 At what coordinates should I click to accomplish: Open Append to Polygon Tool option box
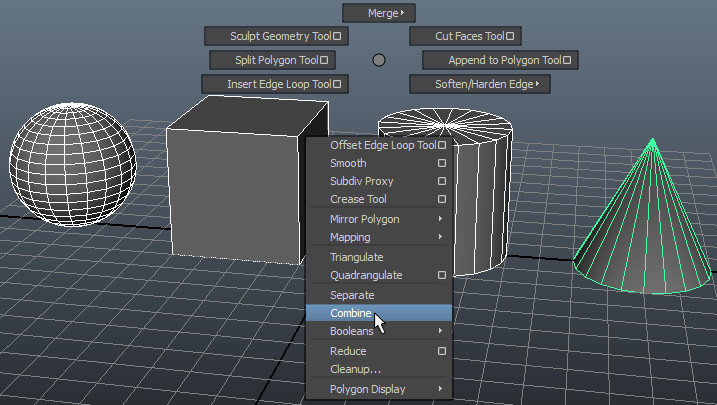[x=567, y=60]
